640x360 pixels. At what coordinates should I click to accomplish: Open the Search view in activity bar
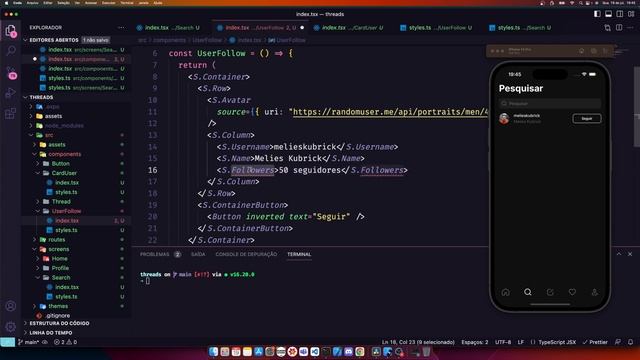(x=11, y=51)
